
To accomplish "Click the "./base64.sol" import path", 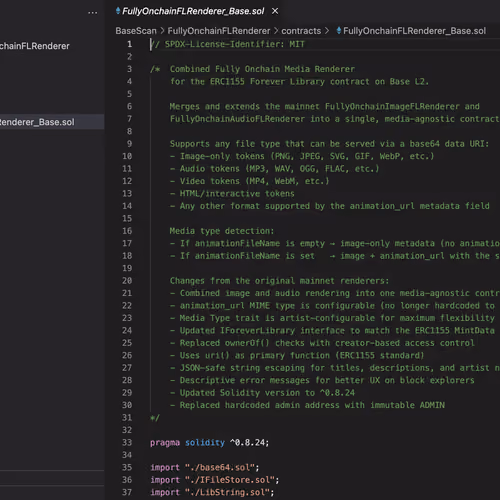I will pyautogui.click(x=219, y=467).
